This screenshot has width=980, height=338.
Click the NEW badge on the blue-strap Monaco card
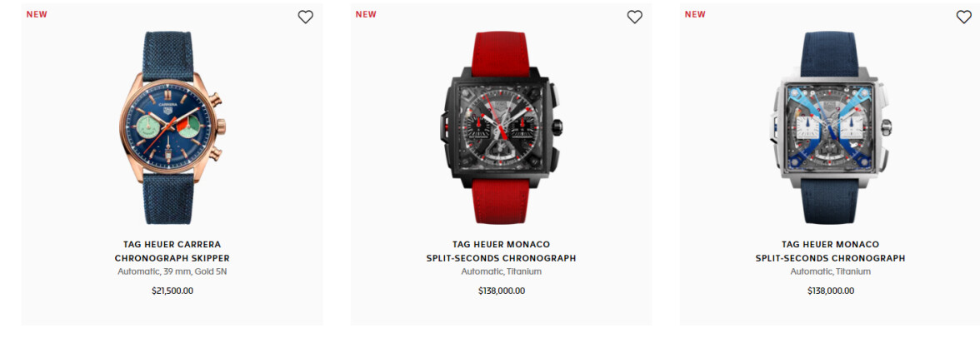coord(695,14)
